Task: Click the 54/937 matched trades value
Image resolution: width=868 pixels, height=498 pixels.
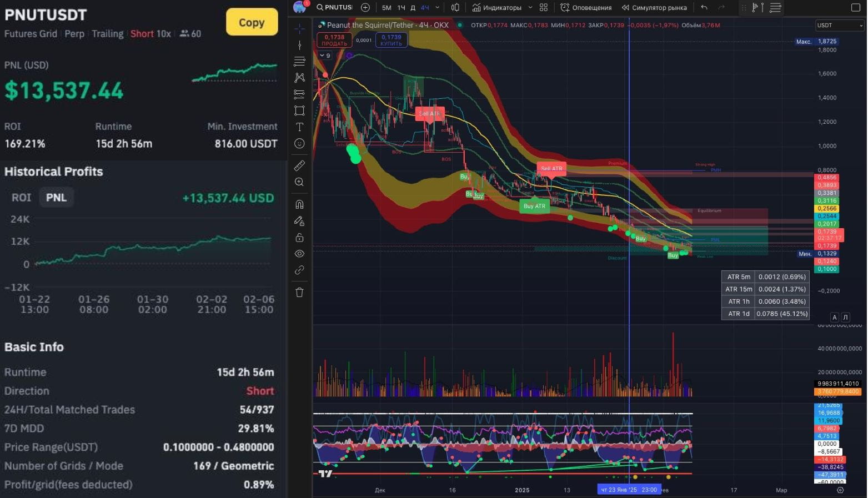Action: [257, 410]
